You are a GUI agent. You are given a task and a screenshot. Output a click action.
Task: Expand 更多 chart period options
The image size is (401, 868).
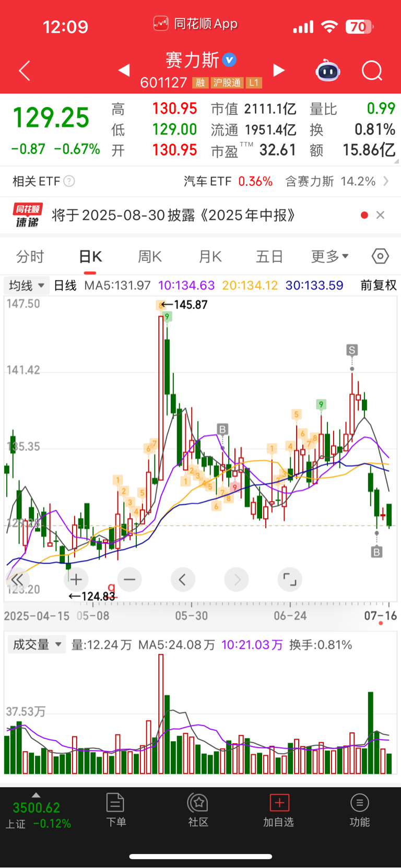coord(330,256)
